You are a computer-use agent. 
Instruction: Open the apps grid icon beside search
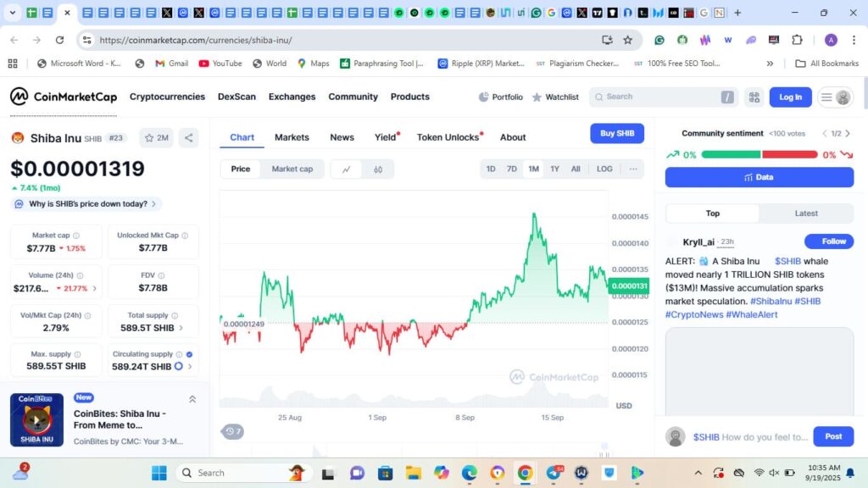pos(754,97)
